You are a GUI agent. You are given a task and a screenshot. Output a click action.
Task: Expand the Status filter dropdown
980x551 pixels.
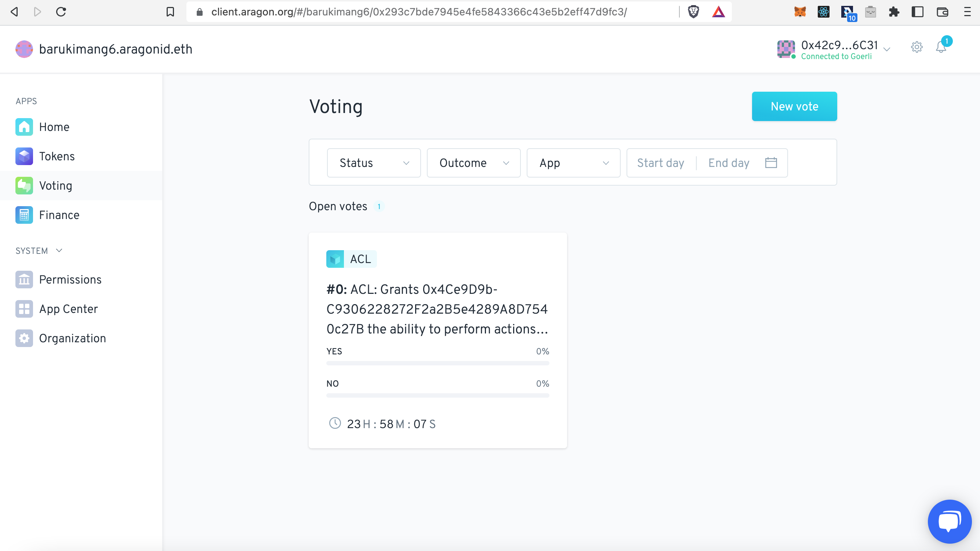point(374,163)
